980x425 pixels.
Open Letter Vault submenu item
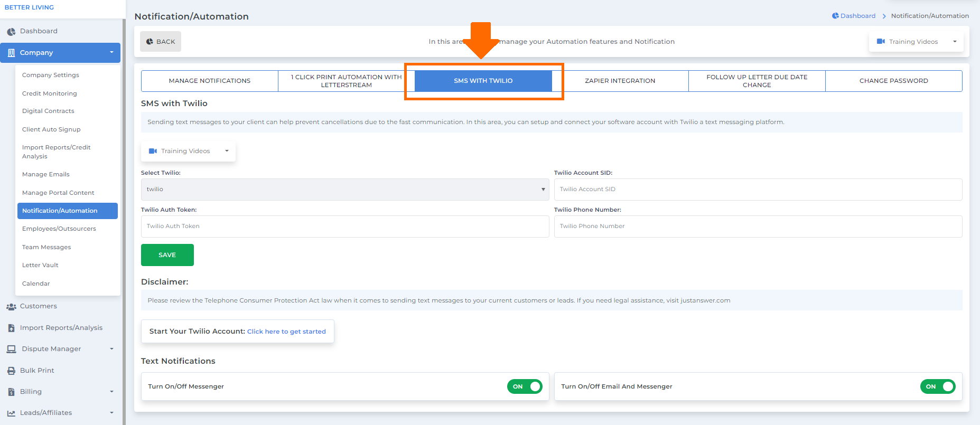point(40,265)
